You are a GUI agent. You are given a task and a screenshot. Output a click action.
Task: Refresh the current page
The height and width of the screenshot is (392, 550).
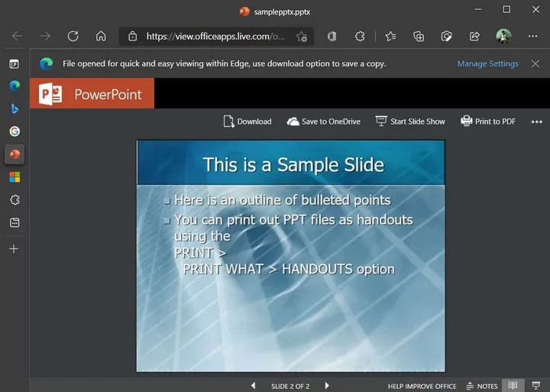[73, 36]
